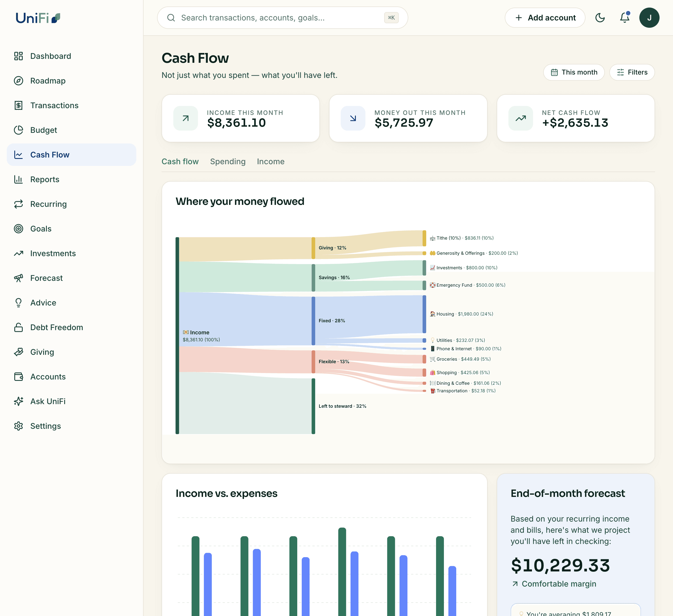Click Emergency Fund $500.00 label
This screenshot has width=673, height=616.
click(x=467, y=285)
